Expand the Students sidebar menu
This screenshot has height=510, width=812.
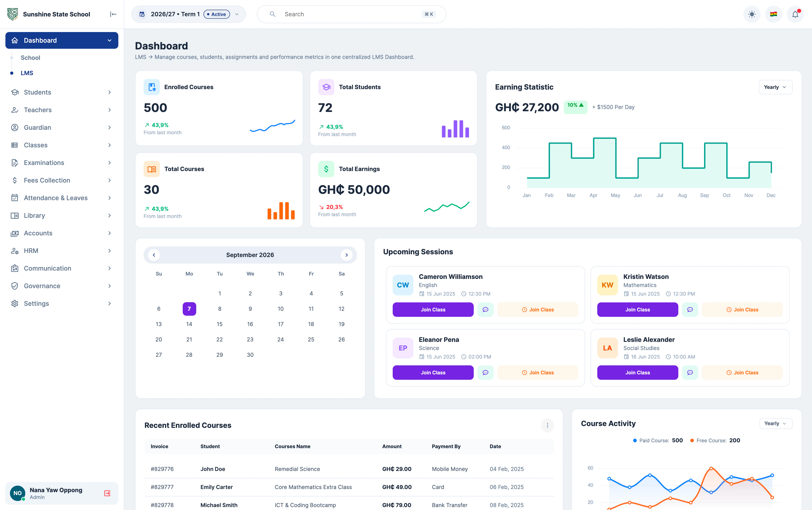click(x=62, y=92)
